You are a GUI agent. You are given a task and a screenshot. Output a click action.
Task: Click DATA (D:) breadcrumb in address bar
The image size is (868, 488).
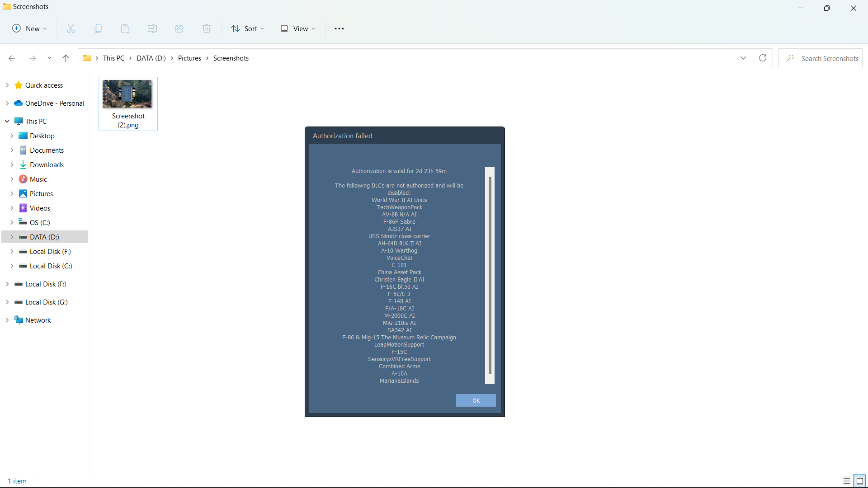click(x=151, y=58)
